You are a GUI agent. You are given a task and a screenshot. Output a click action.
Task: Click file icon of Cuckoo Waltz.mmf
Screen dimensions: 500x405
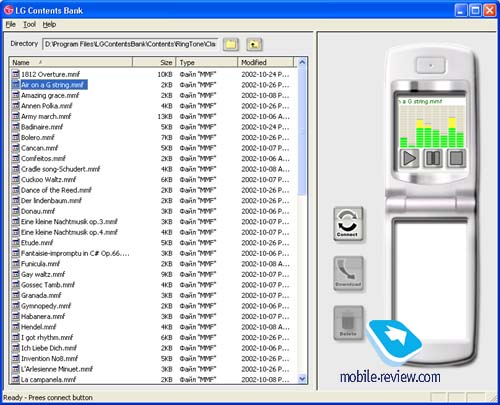16,179
